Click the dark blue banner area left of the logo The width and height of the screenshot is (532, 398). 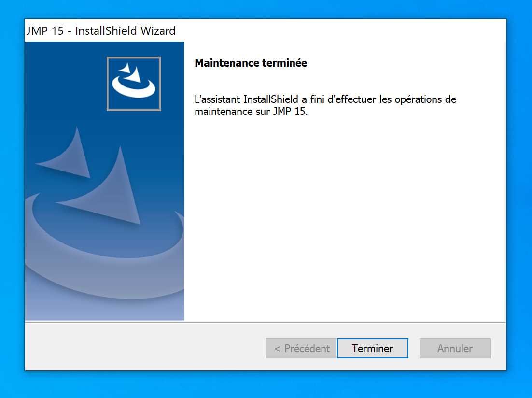coord(63,82)
